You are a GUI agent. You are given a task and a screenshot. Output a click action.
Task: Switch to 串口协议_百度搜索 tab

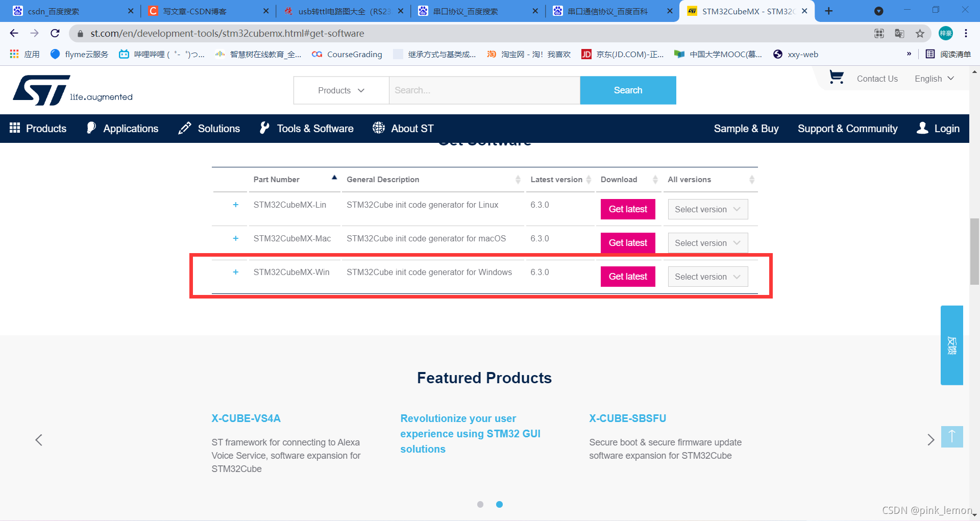click(x=477, y=11)
